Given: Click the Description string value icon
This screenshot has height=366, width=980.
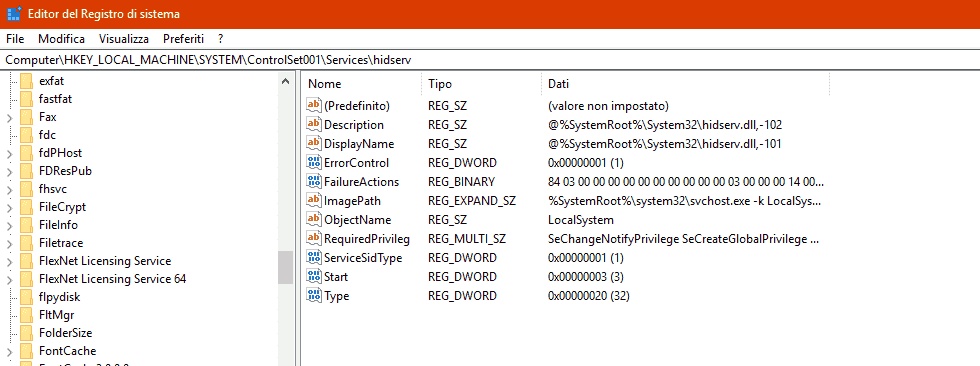Looking at the screenshot, I should (314, 124).
